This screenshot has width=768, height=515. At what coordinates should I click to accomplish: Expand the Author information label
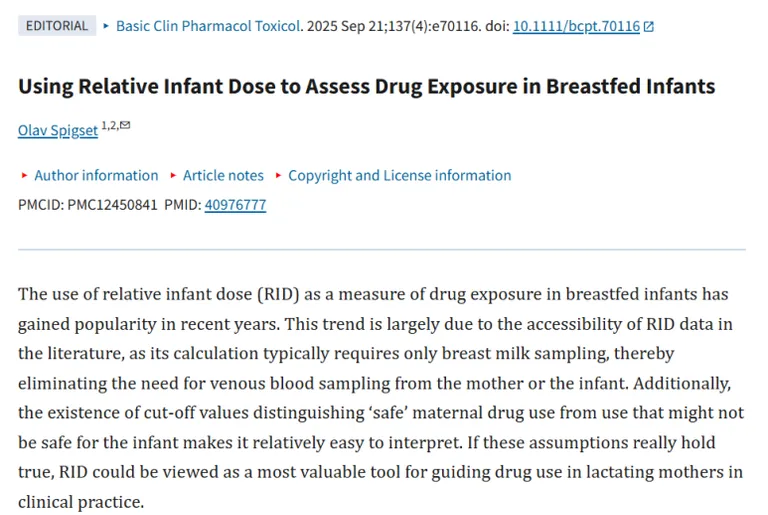pos(96,175)
